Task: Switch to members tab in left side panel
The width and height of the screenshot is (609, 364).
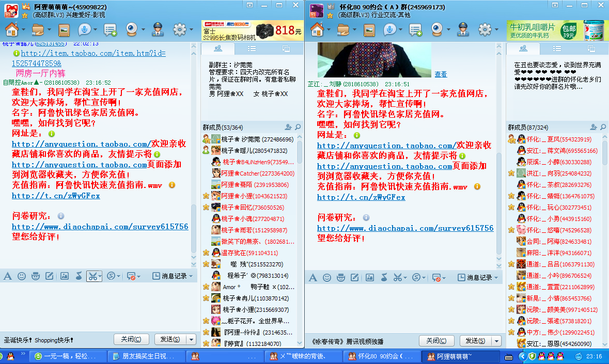Action: tap(218, 49)
